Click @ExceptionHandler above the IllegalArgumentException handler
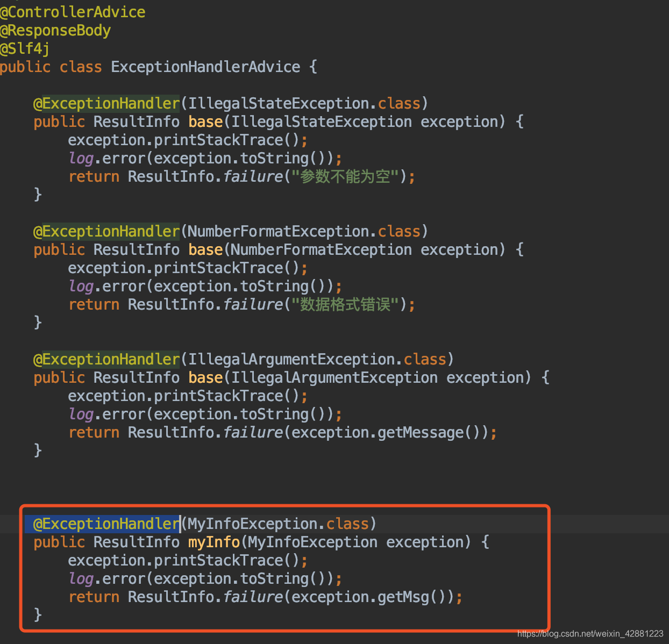The height and width of the screenshot is (644, 669). click(x=106, y=359)
